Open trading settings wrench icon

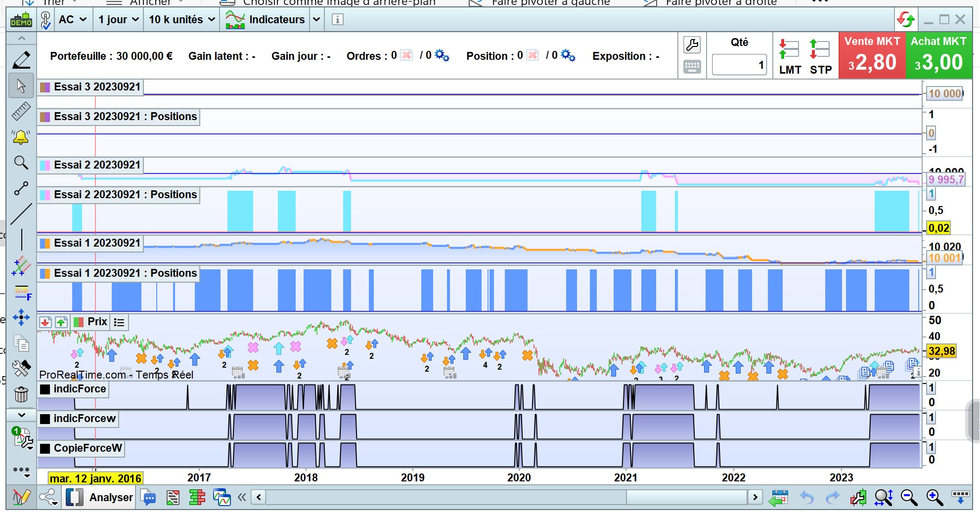click(x=692, y=45)
